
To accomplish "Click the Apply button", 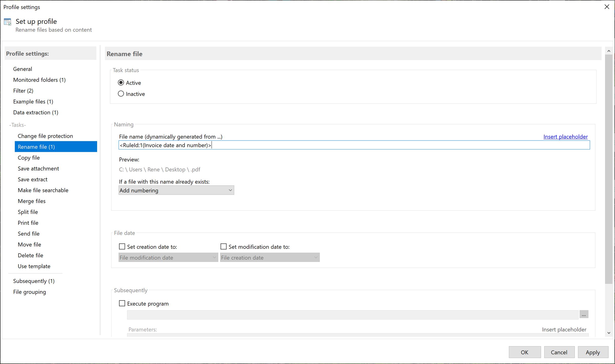I will tap(593, 352).
